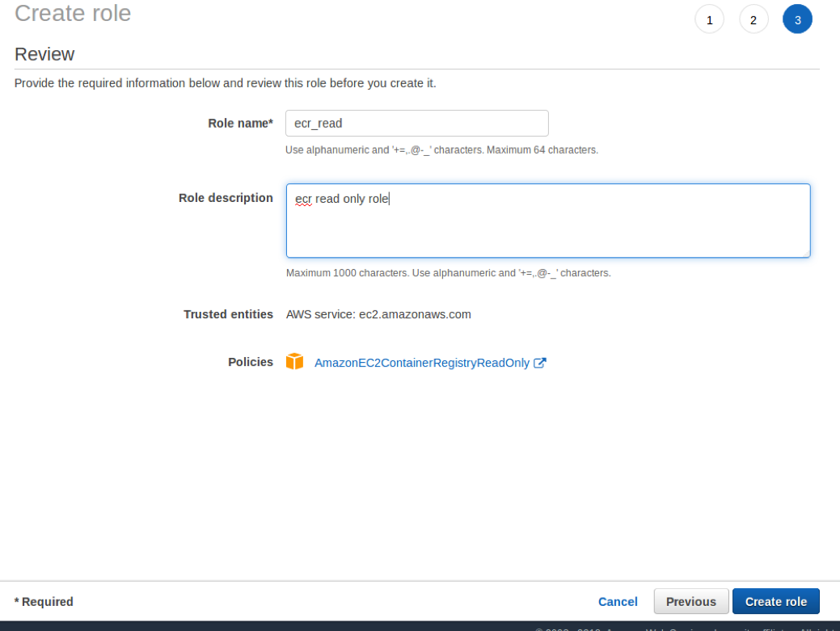Click the Cancel link
840x631 pixels.
coord(618,601)
